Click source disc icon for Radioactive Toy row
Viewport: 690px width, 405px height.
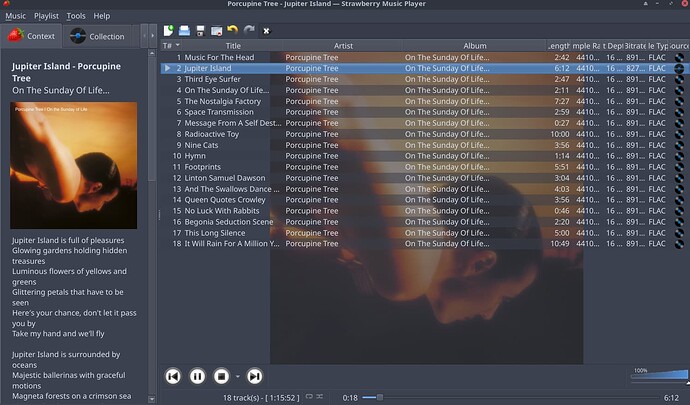point(679,134)
